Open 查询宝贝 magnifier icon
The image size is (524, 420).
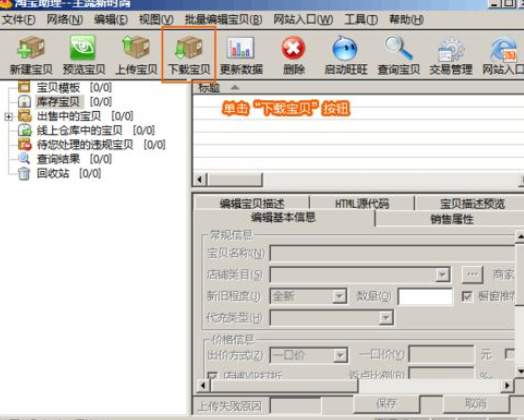tap(398, 48)
